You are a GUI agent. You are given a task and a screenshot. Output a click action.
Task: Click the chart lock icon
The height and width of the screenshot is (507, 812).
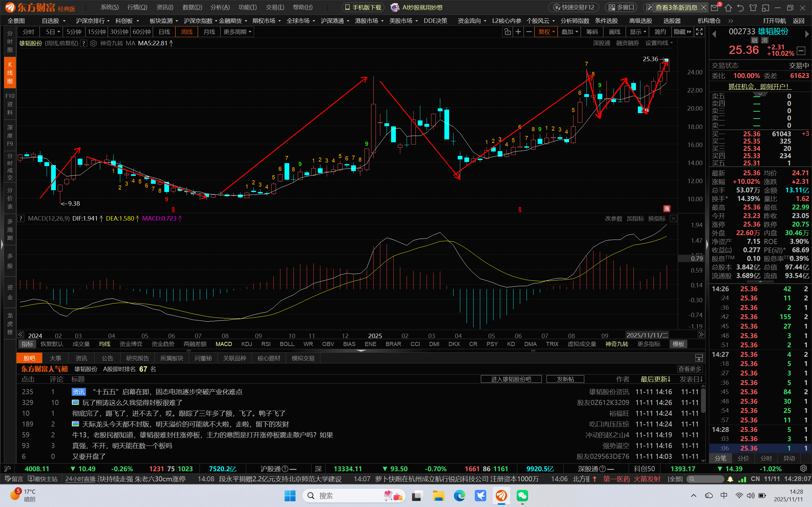507,32
